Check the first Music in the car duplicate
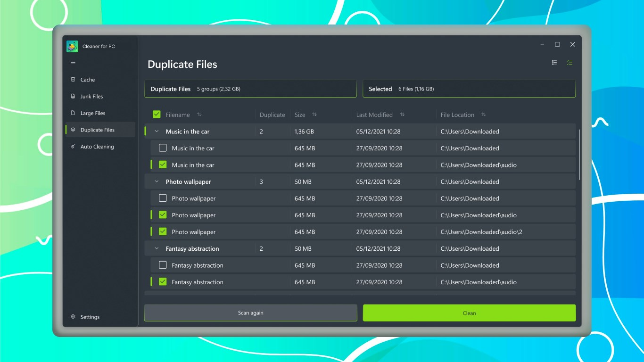 tap(163, 148)
